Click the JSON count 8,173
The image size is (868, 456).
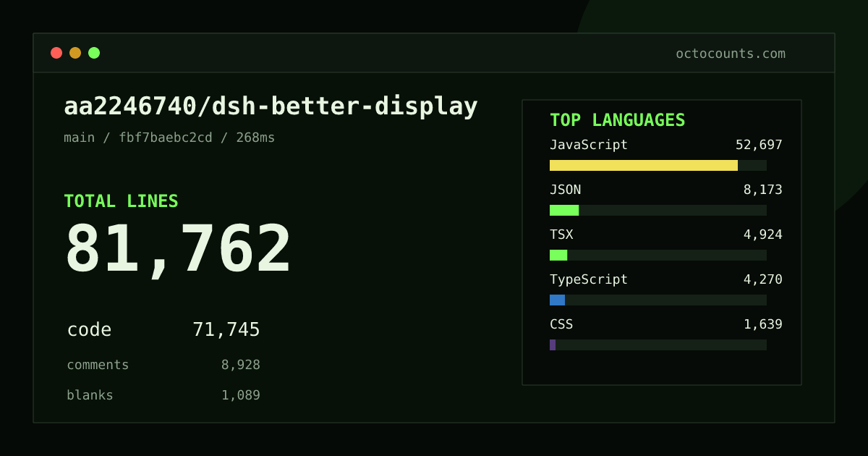(x=763, y=190)
